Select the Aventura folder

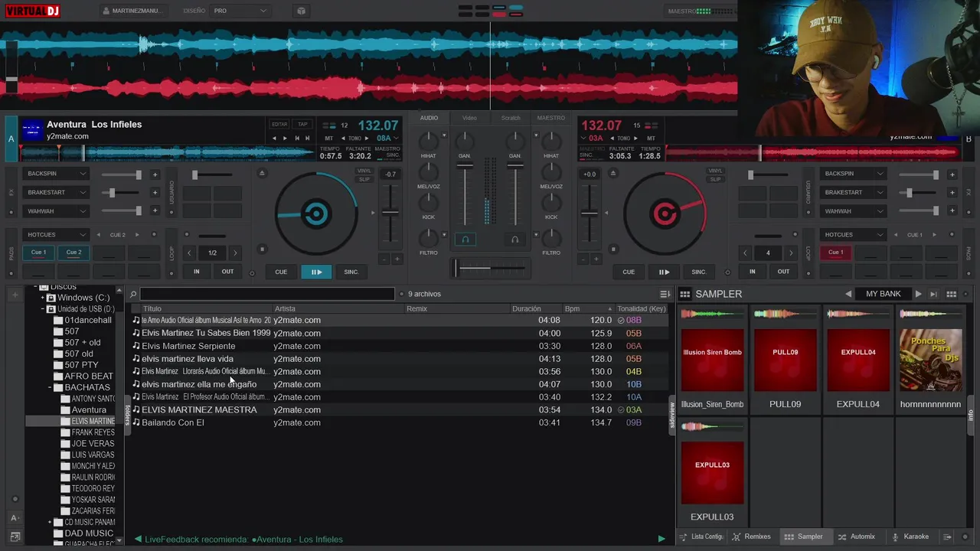click(89, 410)
